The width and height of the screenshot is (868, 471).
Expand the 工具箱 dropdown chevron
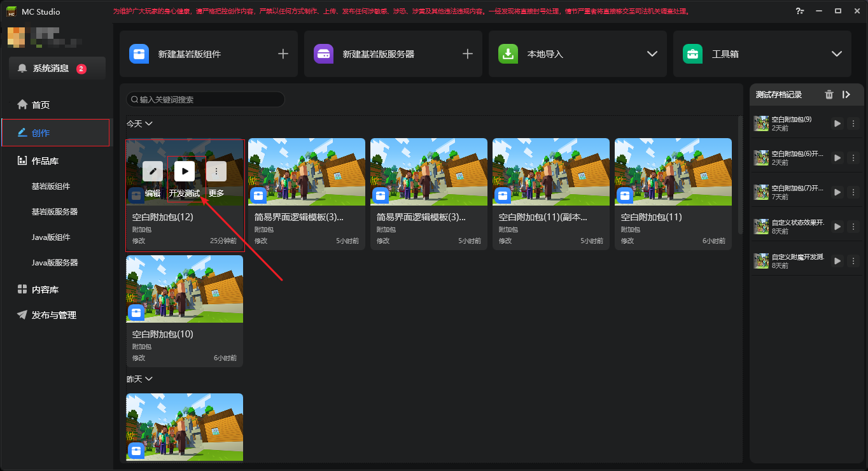pos(837,54)
